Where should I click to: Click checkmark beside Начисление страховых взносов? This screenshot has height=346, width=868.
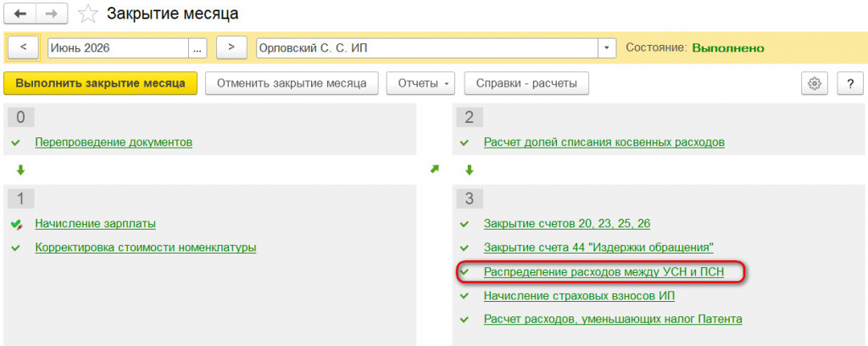pos(465,297)
